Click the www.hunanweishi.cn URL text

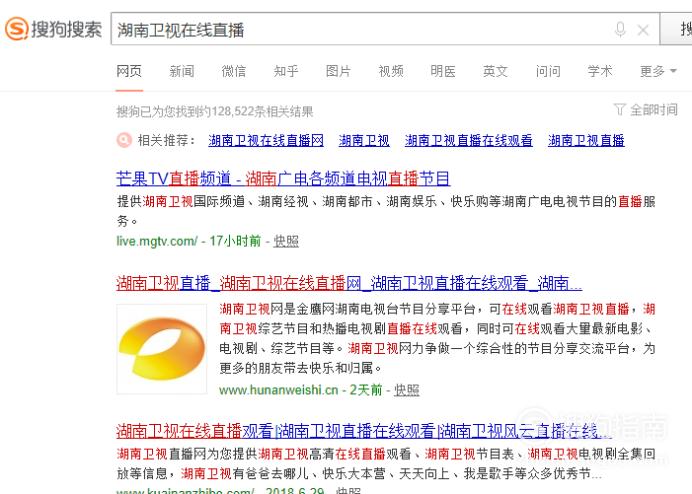coord(278,390)
